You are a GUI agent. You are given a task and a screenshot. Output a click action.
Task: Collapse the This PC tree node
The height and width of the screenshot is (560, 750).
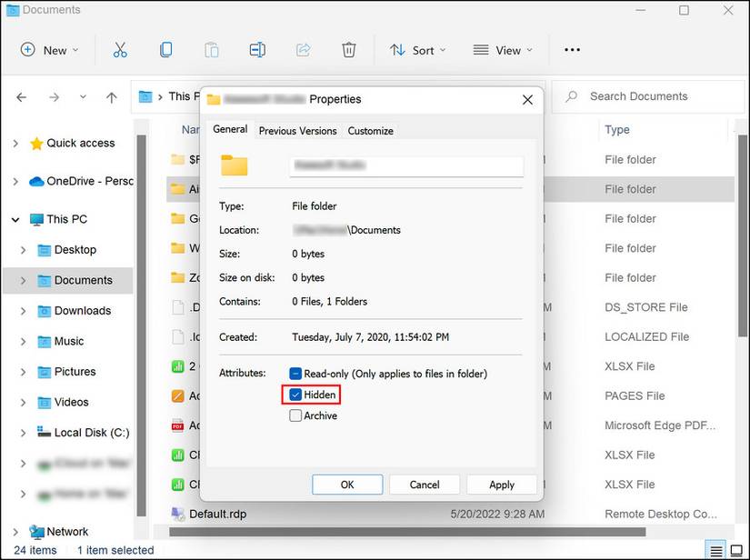[15, 219]
